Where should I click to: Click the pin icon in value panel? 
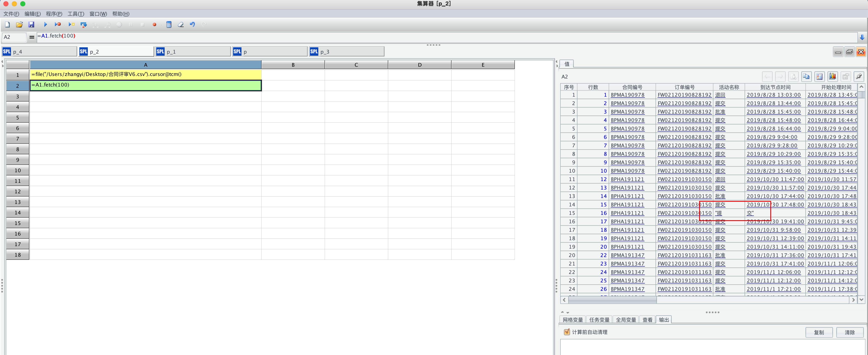click(x=859, y=76)
